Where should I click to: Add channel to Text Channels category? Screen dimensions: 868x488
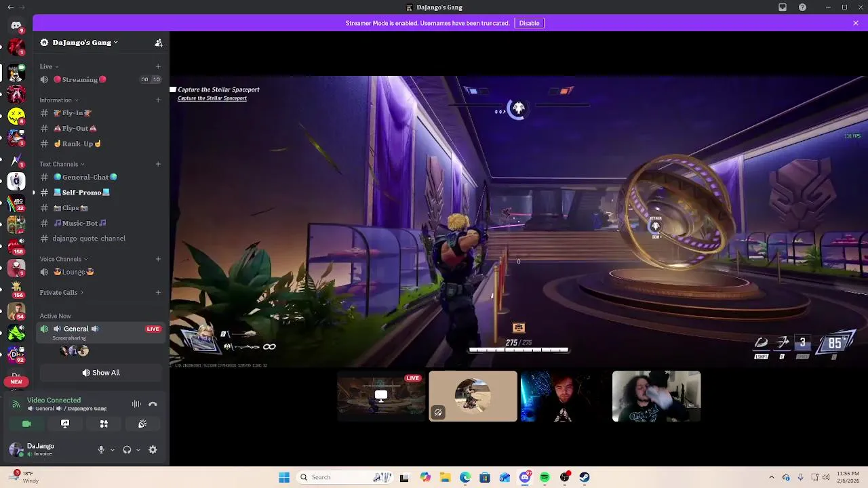158,164
